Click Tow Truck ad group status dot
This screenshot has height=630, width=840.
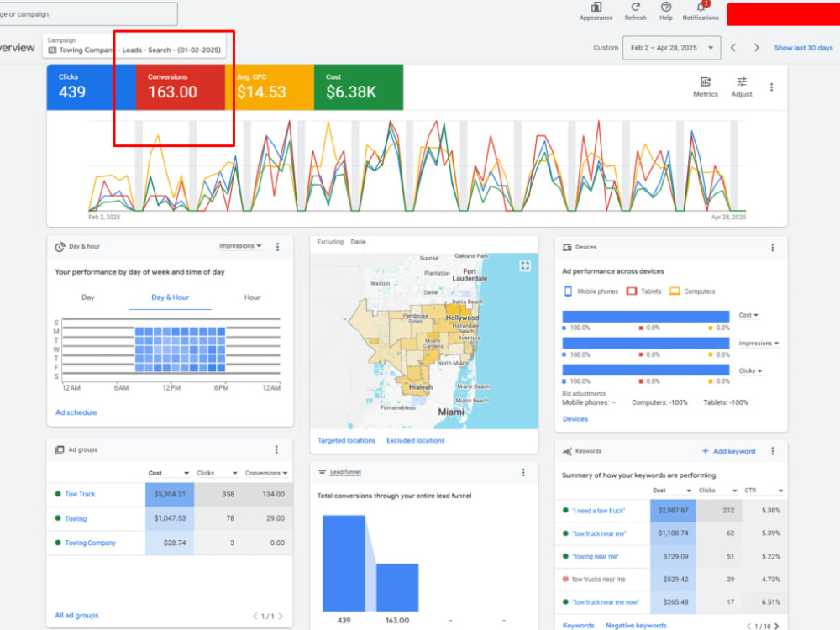(58, 494)
